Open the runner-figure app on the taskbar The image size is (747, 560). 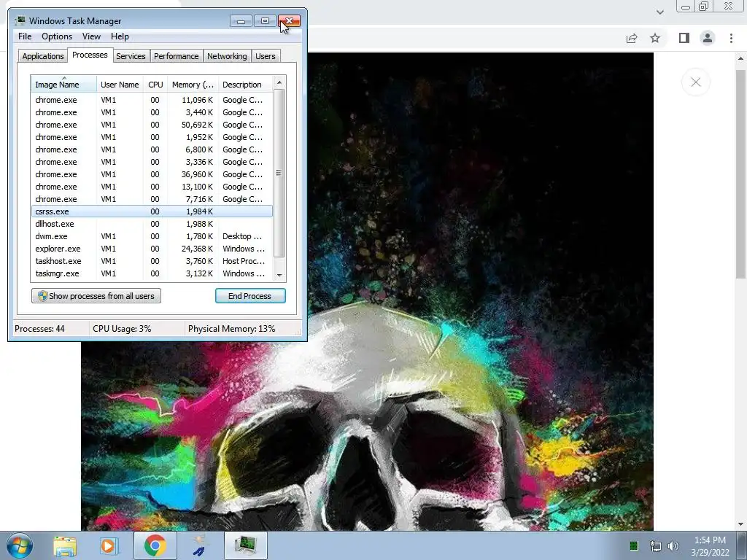(200, 545)
